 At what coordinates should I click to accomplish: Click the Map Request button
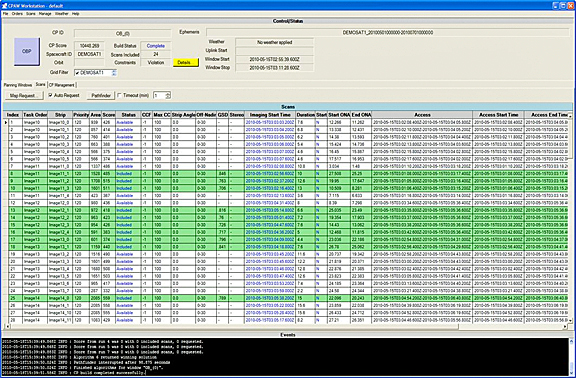point(24,96)
